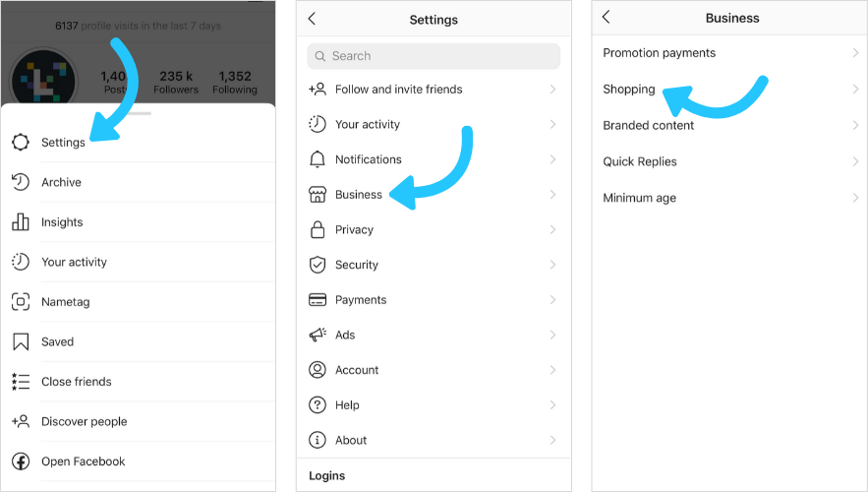Click the Insights bar chart icon

tap(21, 222)
